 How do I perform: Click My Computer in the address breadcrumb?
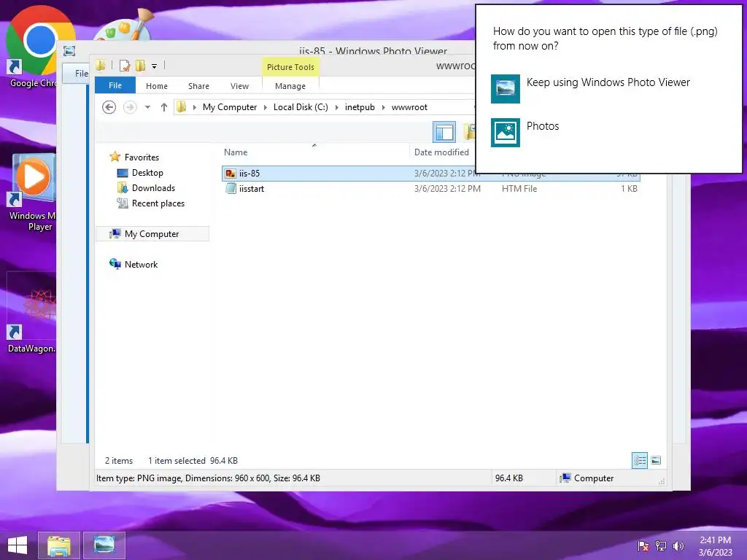(x=230, y=107)
